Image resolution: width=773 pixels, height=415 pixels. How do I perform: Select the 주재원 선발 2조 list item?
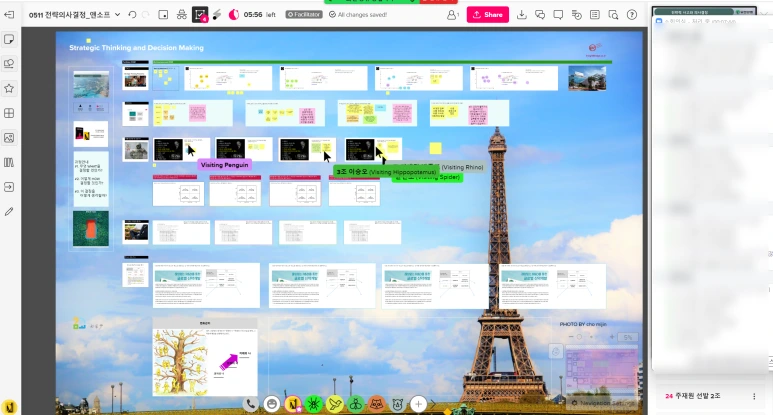[710, 396]
